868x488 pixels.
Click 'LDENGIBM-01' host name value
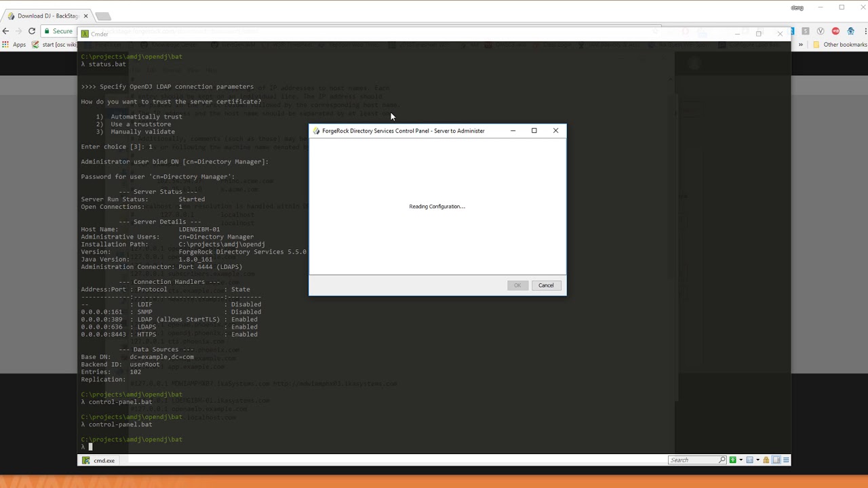[199, 230]
